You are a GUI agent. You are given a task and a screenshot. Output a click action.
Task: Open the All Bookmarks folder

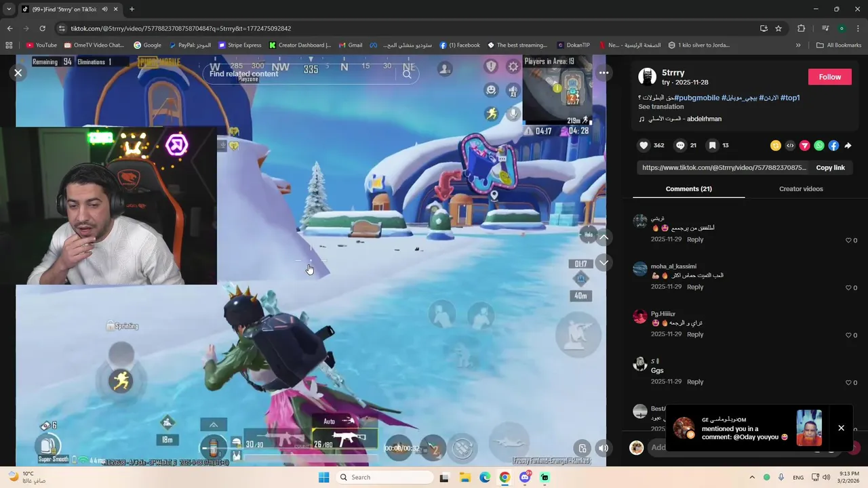[839, 45]
